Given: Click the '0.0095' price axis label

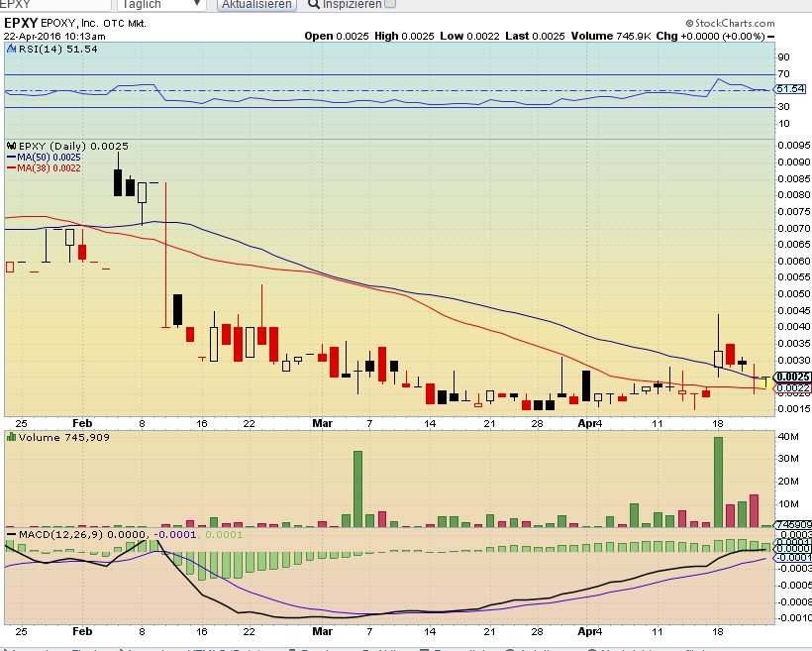Looking at the screenshot, I should (x=794, y=145).
